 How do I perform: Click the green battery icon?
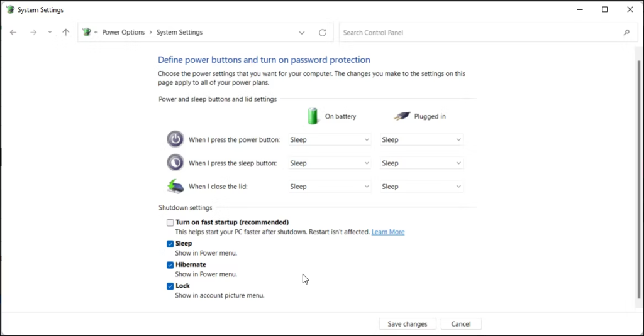click(x=313, y=116)
